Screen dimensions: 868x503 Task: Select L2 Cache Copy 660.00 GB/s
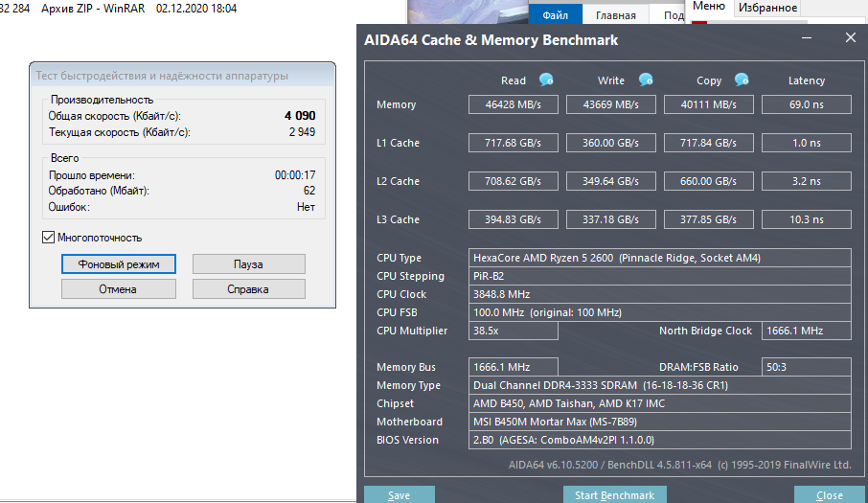pyautogui.click(x=709, y=181)
